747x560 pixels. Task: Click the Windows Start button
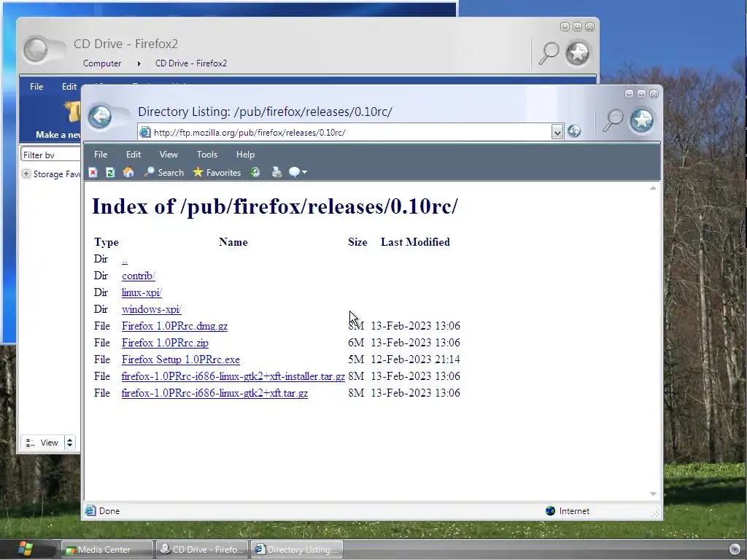pos(26,548)
